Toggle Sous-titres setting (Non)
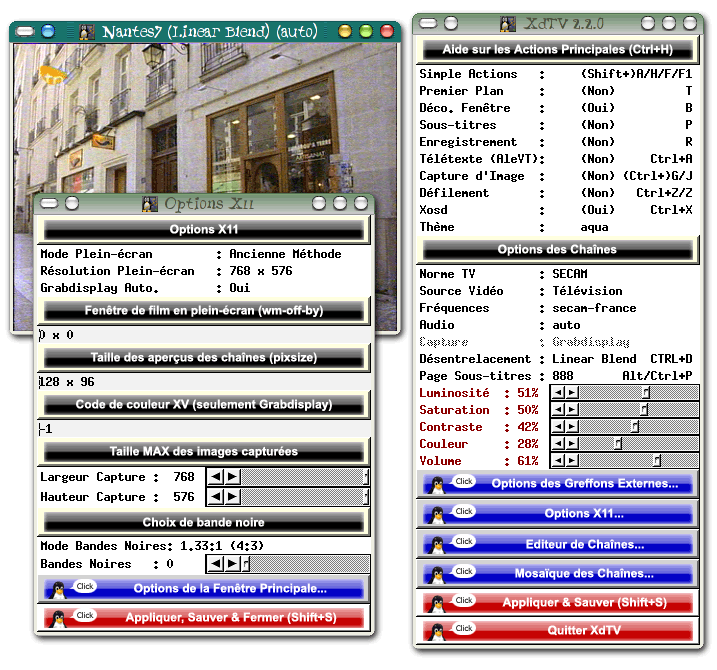This screenshot has height=670, width=717. pos(598,125)
